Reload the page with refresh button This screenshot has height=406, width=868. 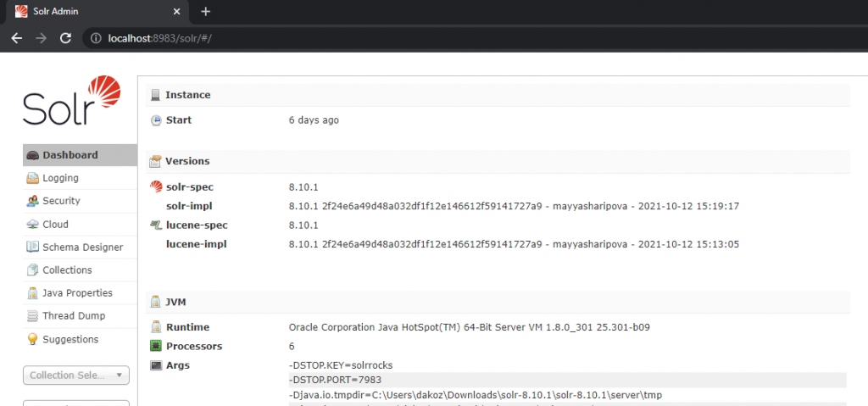click(x=65, y=38)
